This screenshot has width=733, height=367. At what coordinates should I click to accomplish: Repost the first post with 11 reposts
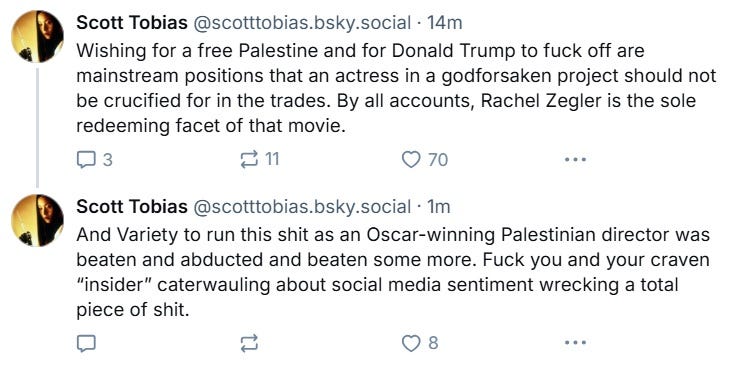[x=249, y=160]
